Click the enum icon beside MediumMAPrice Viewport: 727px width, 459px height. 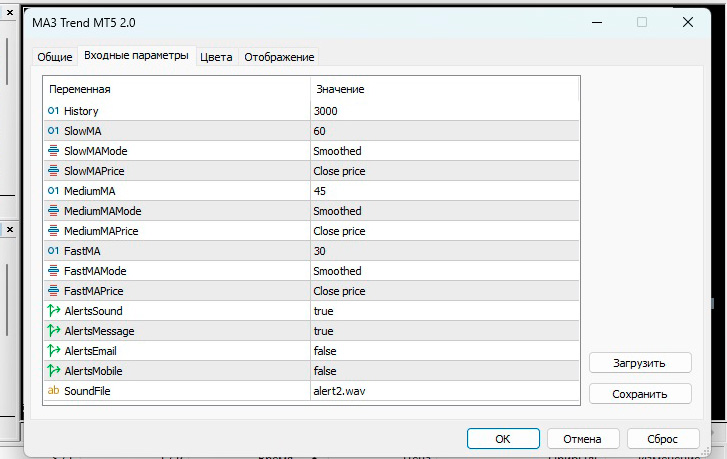coord(54,231)
